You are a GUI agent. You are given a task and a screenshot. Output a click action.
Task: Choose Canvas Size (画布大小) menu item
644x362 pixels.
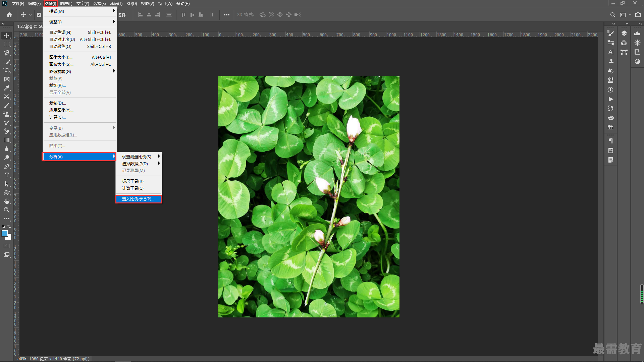(x=80, y=64)
